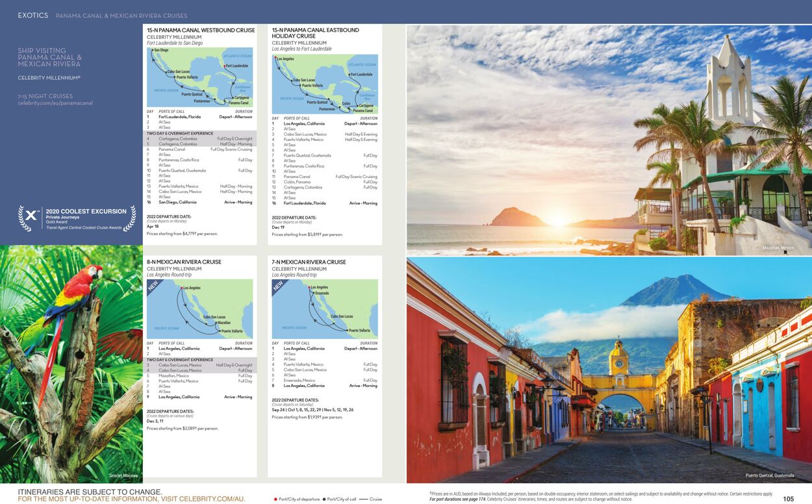Click the 2020 Coolest Excursion laurel award badge
Viewport: 812px width, 504px height.
(x=77, y=219)
